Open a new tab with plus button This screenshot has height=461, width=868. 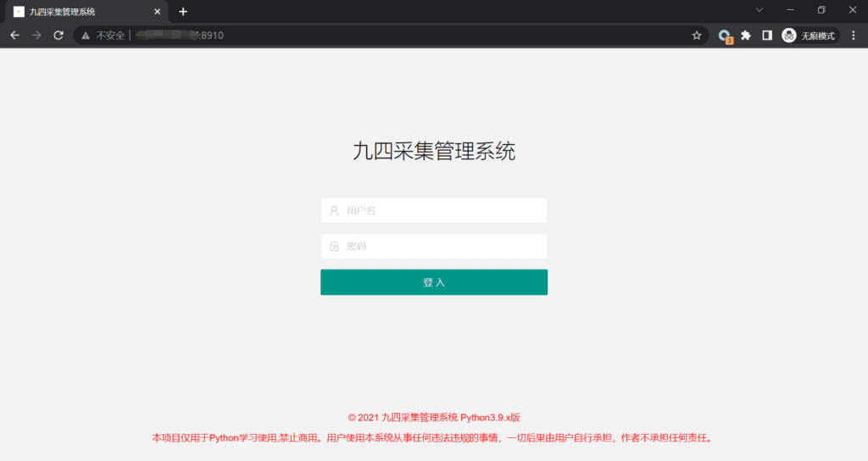(x=183, y=12)
